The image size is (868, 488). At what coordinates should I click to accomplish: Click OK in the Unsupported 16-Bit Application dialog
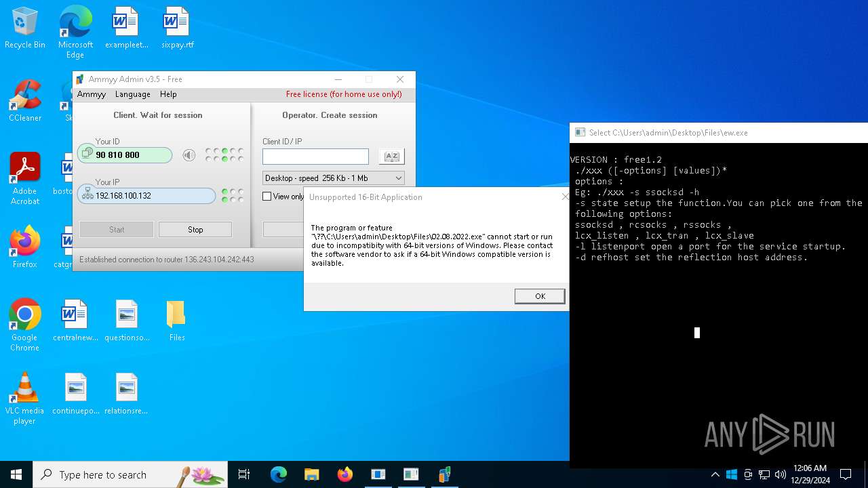(x=540, y=296)
